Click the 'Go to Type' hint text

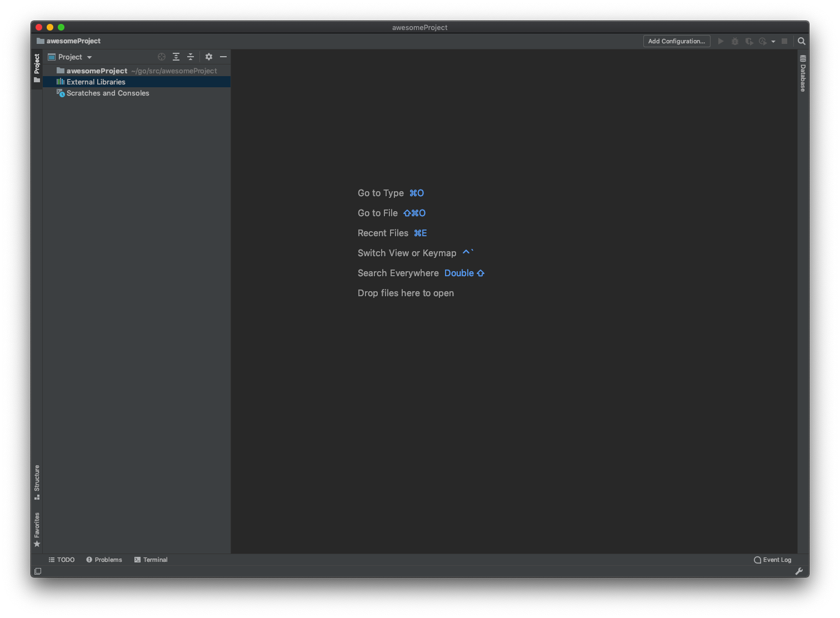[381, 193]
